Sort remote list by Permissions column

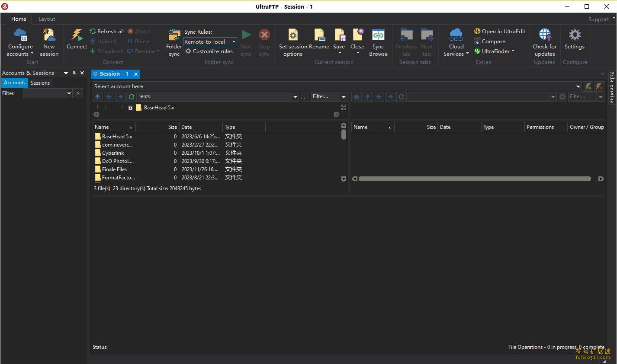pyautogui.click(x=546, y=127)
